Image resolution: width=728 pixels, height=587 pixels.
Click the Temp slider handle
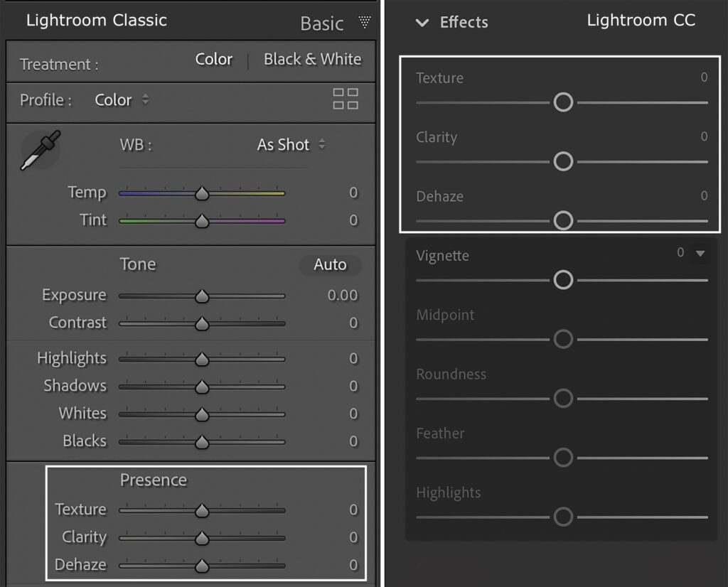click(x=202, y=193)
